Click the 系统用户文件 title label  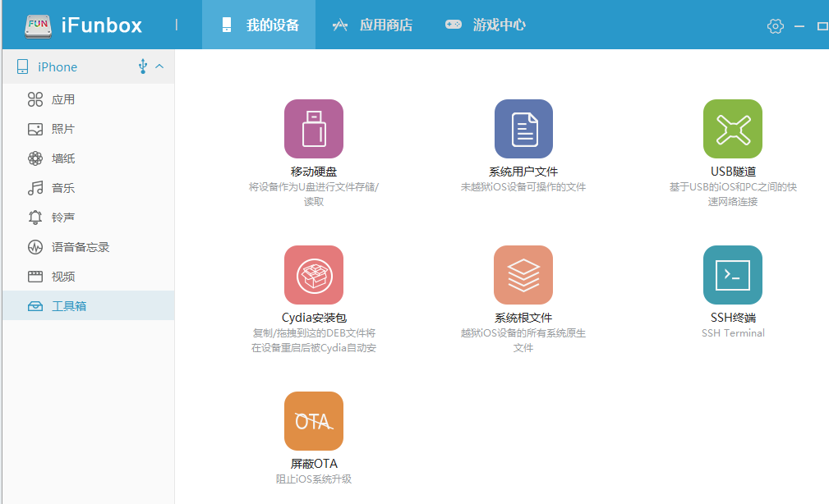point(523,172)
